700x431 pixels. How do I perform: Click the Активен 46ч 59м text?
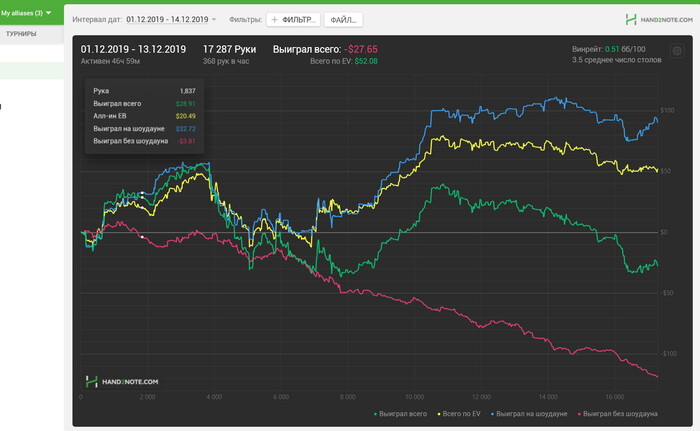pos(110,61)
